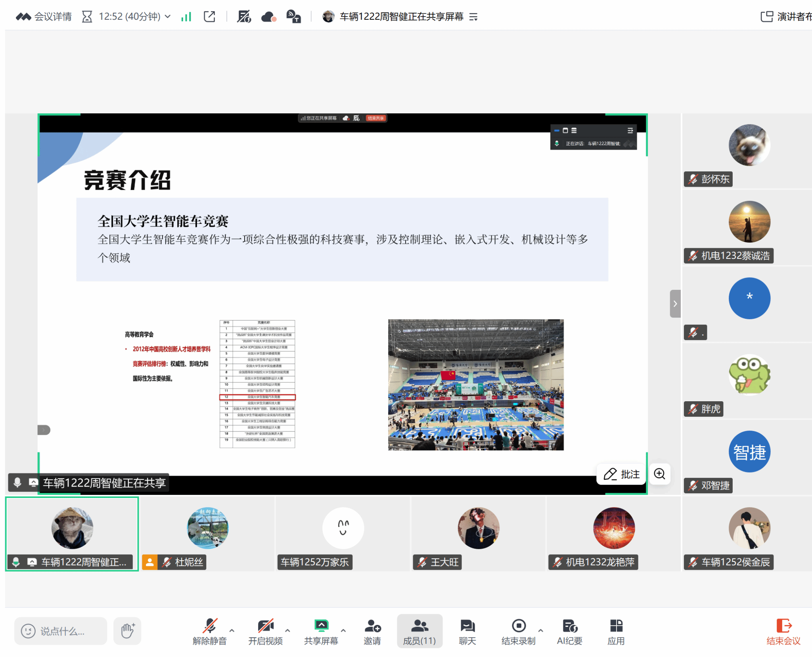The width and height of the screenshot is (812, 657).
Task: Expand the meeting timer dropdown arrow
Action: (x=168, y=17)
